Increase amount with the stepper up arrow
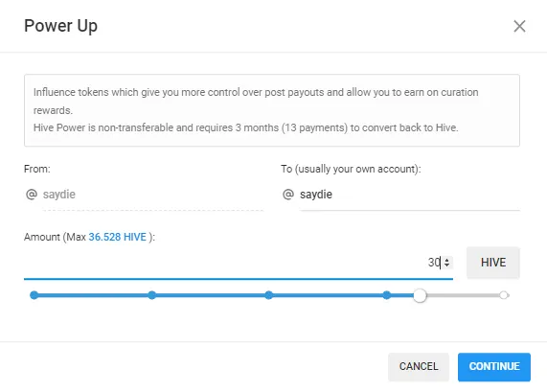547x392 pixels. pyautogui.click(x=446, y=260)
